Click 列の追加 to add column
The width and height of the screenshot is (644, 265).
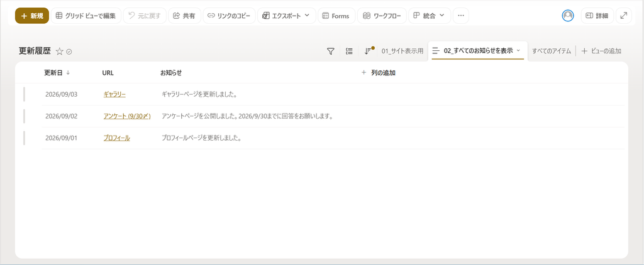pos(378,73)
